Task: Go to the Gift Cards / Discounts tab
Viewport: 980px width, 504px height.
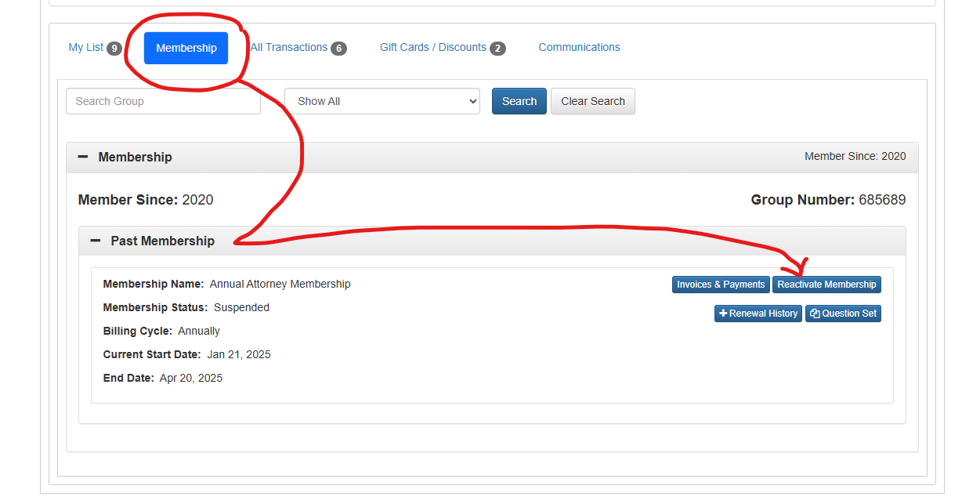Action: point(433,48)
